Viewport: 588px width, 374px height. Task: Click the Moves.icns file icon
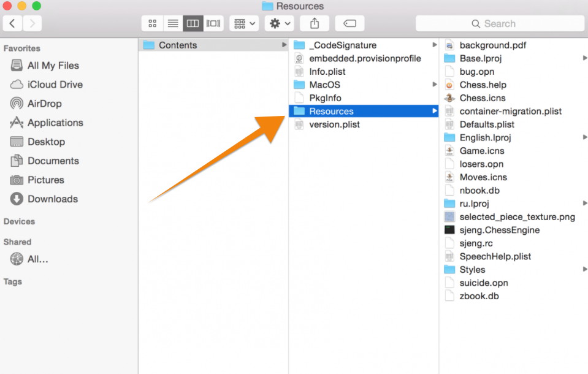(449, 177)
